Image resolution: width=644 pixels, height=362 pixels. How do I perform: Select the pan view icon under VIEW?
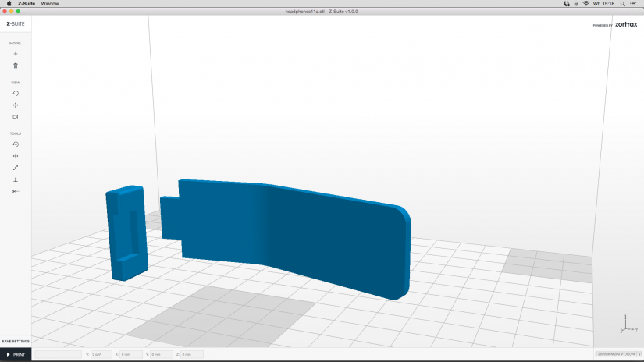click(16, 105)
